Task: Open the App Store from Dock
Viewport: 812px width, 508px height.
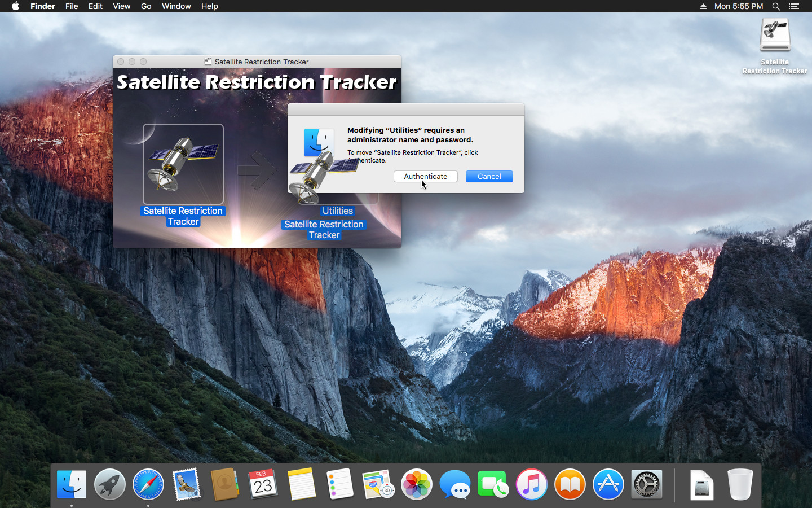Action: tap(608, 485)
